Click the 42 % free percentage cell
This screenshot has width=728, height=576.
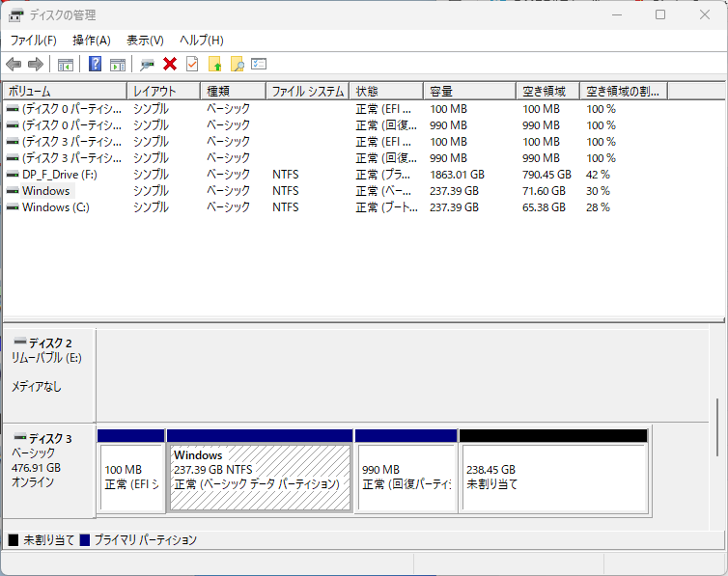[598, 175]
